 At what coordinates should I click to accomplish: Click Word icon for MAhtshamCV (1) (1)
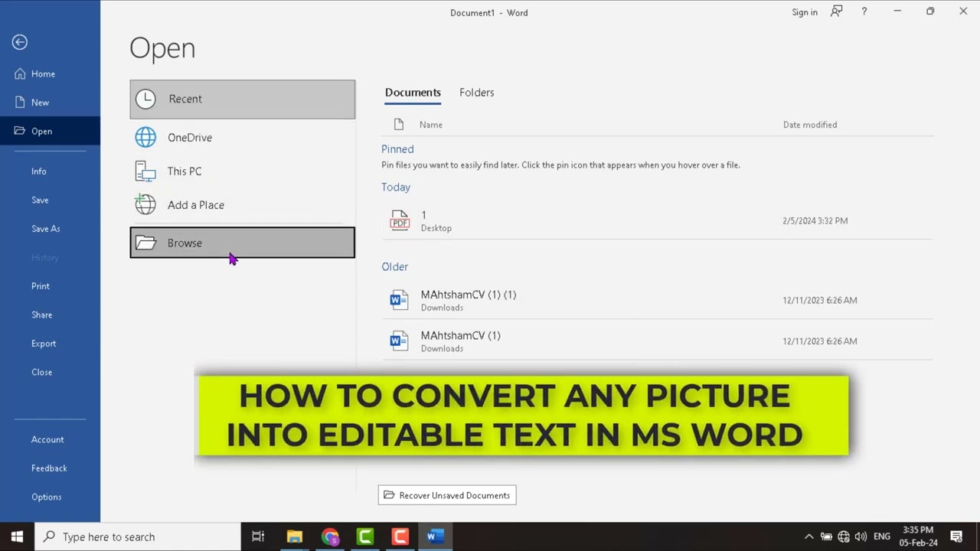coord(399,300)
